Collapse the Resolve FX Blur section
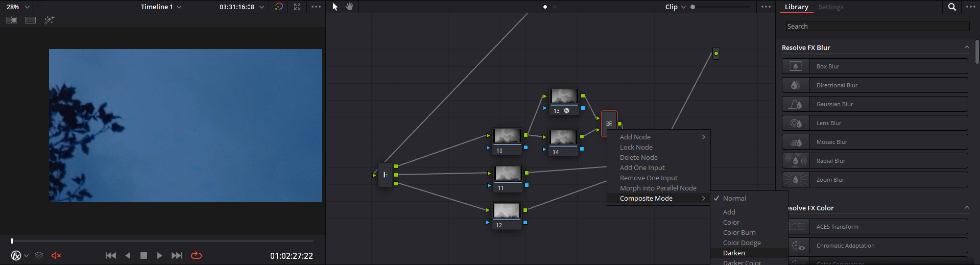Screen dimensions: 980x265 click(x=967, y=47)
